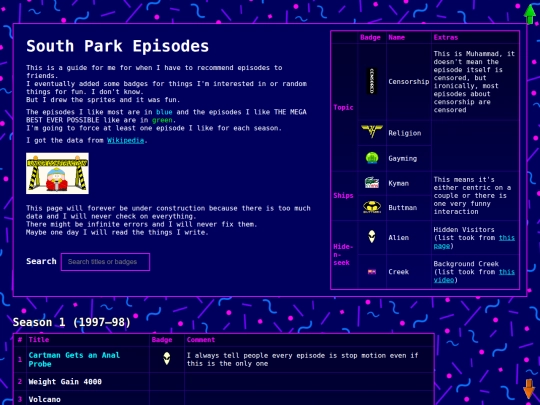Click 'Volcano' episode title
The height and width of the screenshot is (405, 540).
click(44, 399)
